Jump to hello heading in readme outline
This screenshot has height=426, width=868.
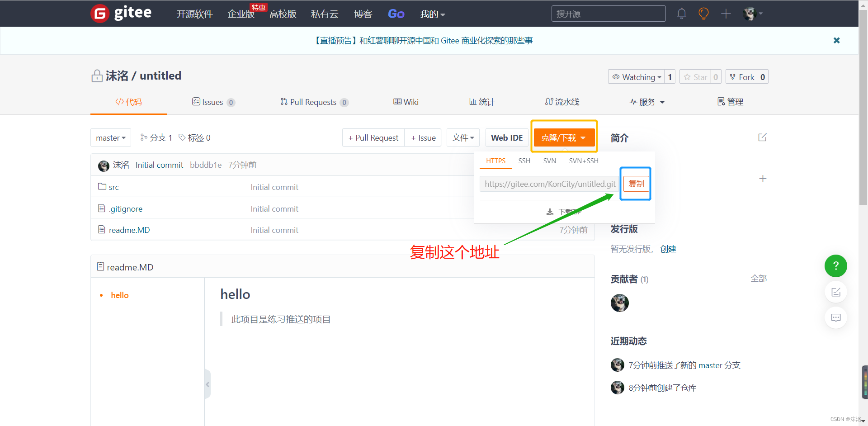120,295
